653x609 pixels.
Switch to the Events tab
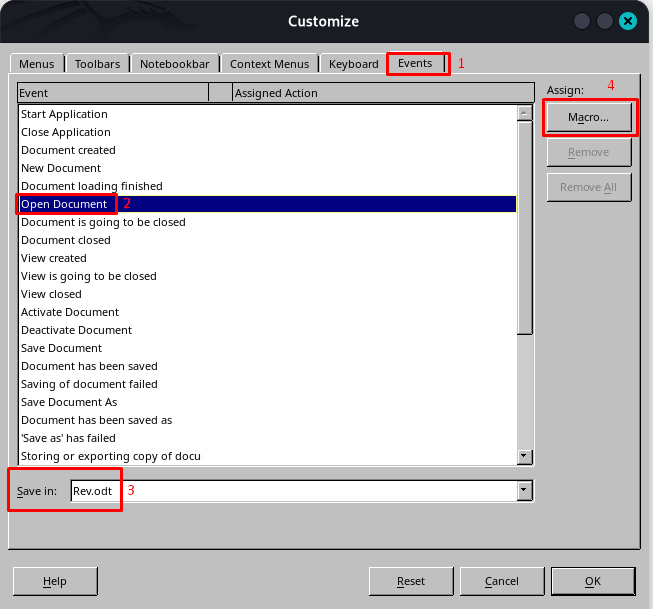(415, 64)
